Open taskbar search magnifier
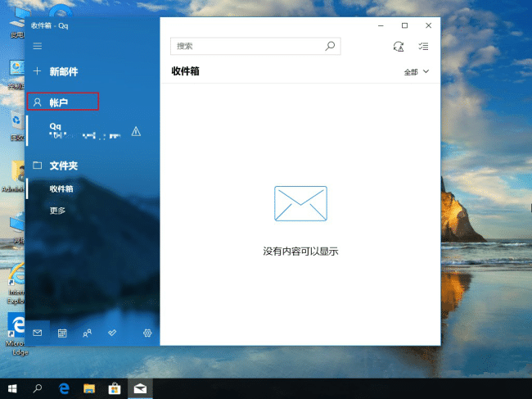This screenshot has height=399, width=532. point(38,388)
